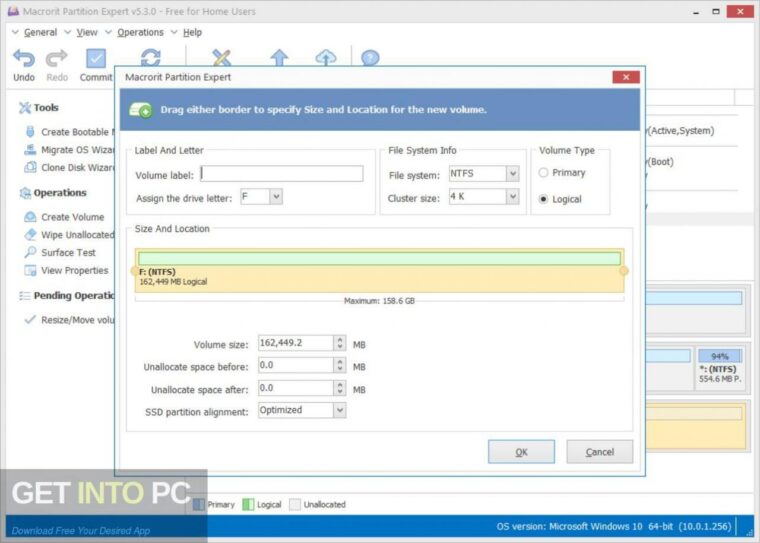This screenshot has height=543, width=760.
Task: Click the Unallocate space after value field
Action: click(296, 388)
